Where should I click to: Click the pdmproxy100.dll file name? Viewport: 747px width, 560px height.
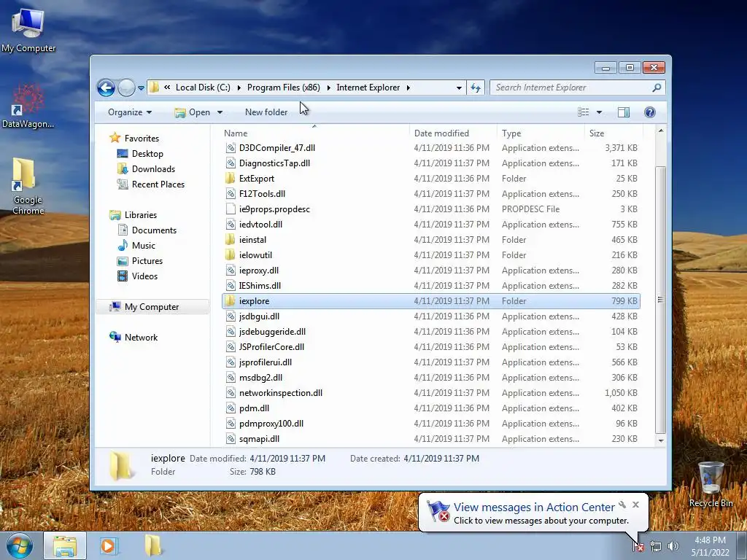(271, 424)
